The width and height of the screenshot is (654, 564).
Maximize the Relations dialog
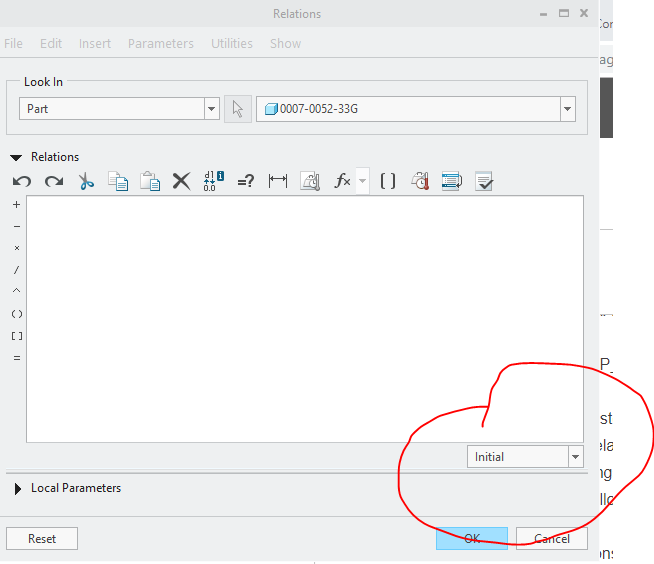tap(563, 14)
